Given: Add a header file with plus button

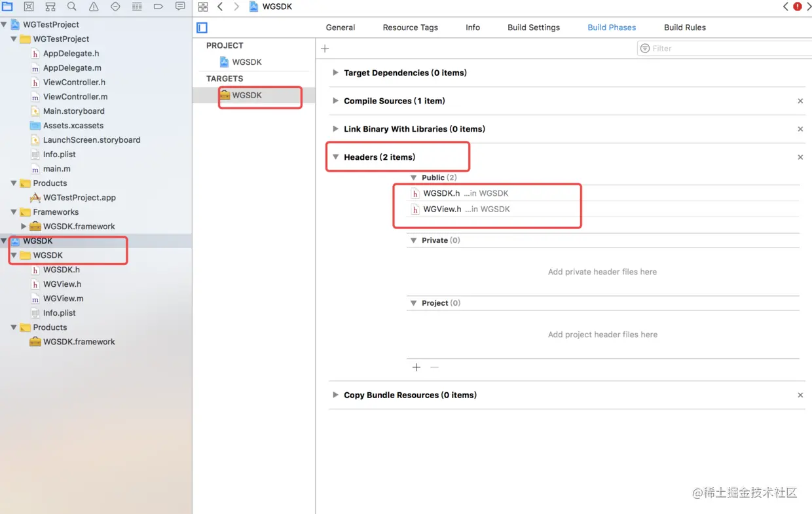Looking at the screenshot, I should point(416,367).
